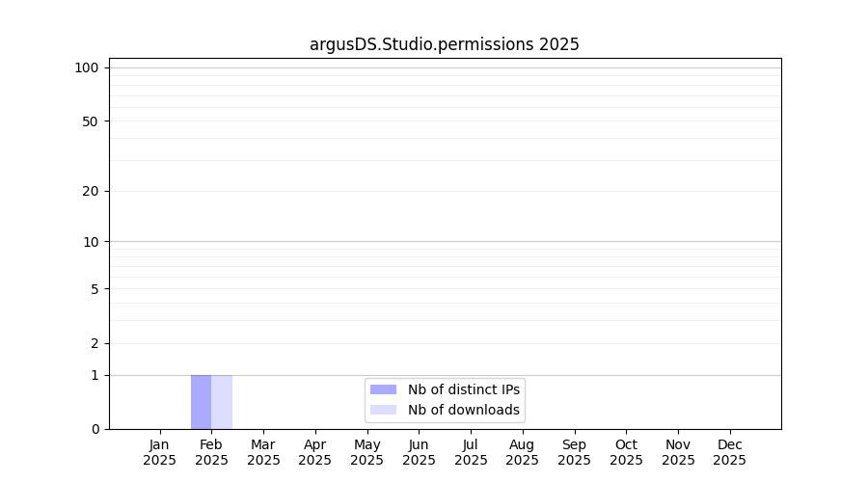Select the Oct 2025 x-axis label
The image size is (868, 482).
[x=626, y=452]
